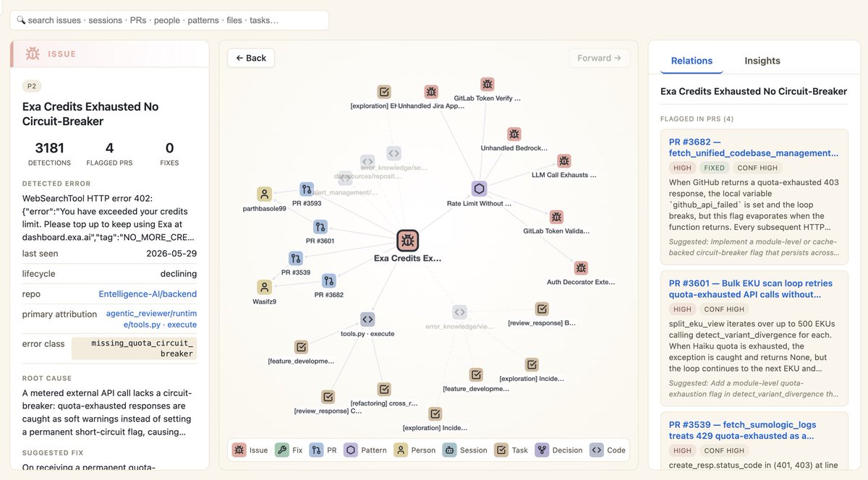Click the Person legend icon

(400, 450)
